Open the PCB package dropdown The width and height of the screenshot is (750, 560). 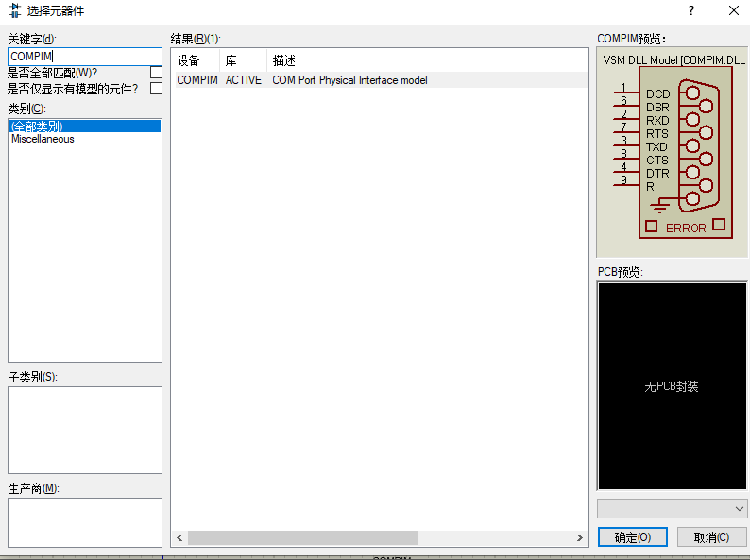(x=672, y=509)
